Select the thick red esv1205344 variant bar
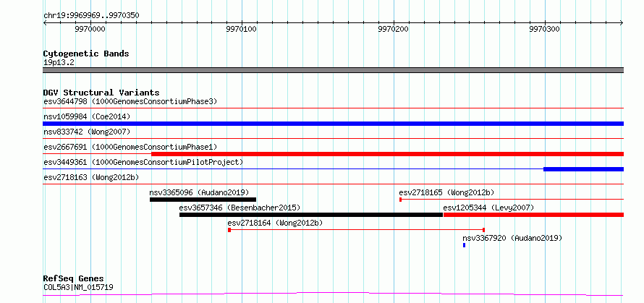Screen dimensions: 644x303 (533, 215)
